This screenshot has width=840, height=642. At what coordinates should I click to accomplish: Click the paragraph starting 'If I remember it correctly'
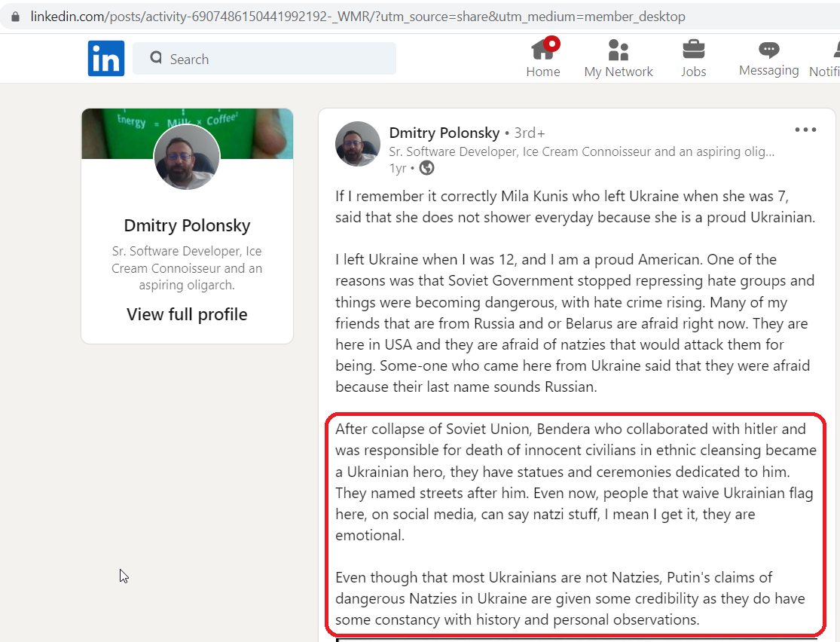click(575, 207)
